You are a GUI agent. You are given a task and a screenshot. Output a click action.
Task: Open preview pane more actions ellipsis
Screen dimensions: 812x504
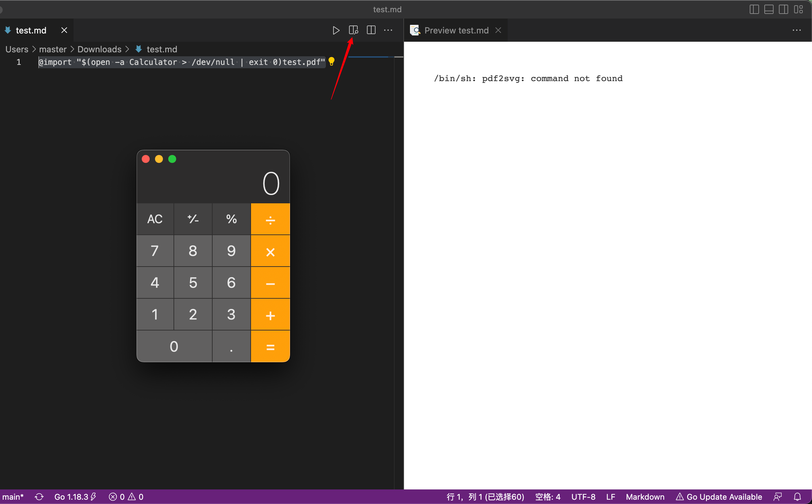coord(797,30)
